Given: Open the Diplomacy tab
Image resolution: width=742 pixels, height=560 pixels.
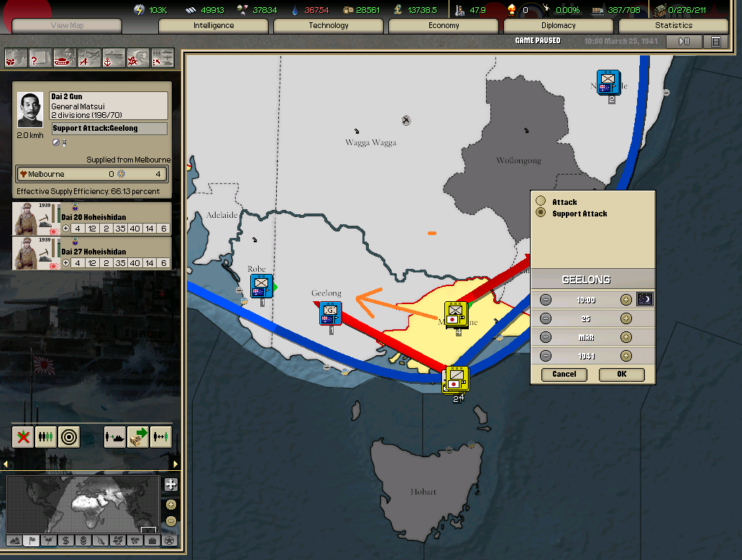Looking at the screenshot, I should (x=559, y=26).
